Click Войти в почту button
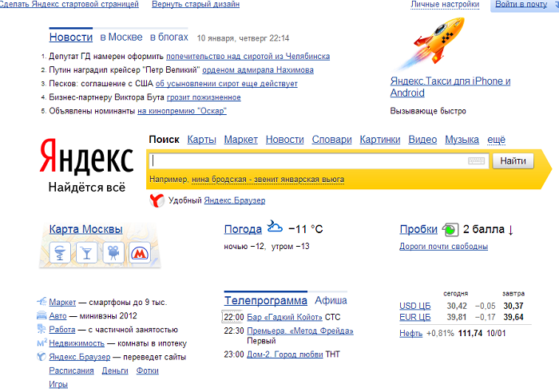Screen dimensions: 559x392 525,5
